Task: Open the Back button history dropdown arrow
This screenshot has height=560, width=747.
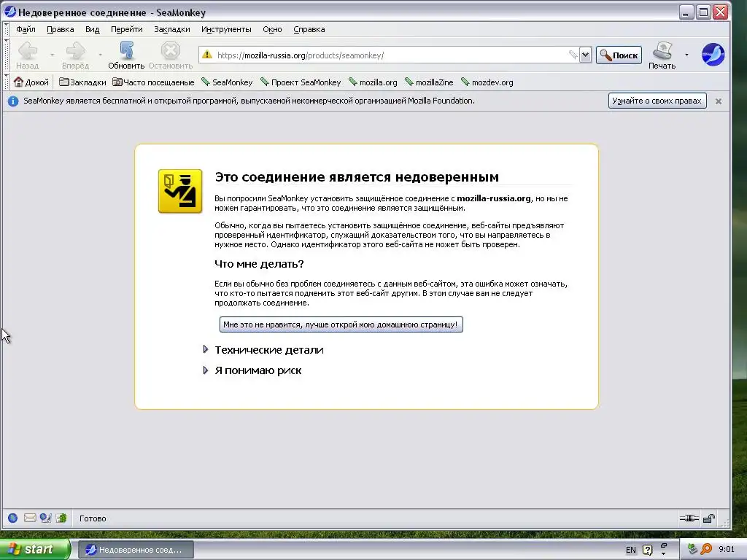Action: [x=53, y=55]
